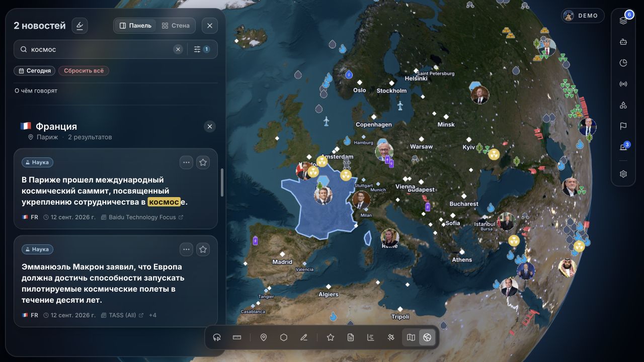Click the Наука tag on Macron card
644x362 pixels.
(37, 249)
